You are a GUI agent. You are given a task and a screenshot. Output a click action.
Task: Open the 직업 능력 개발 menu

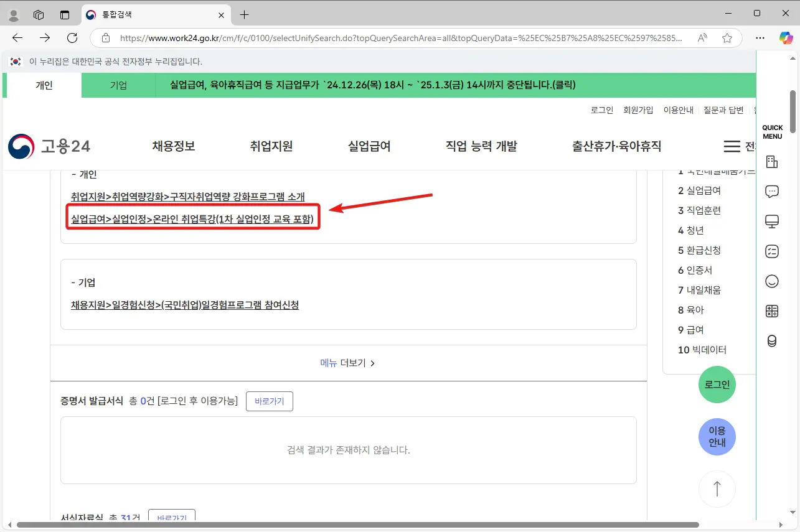(481, 146)
